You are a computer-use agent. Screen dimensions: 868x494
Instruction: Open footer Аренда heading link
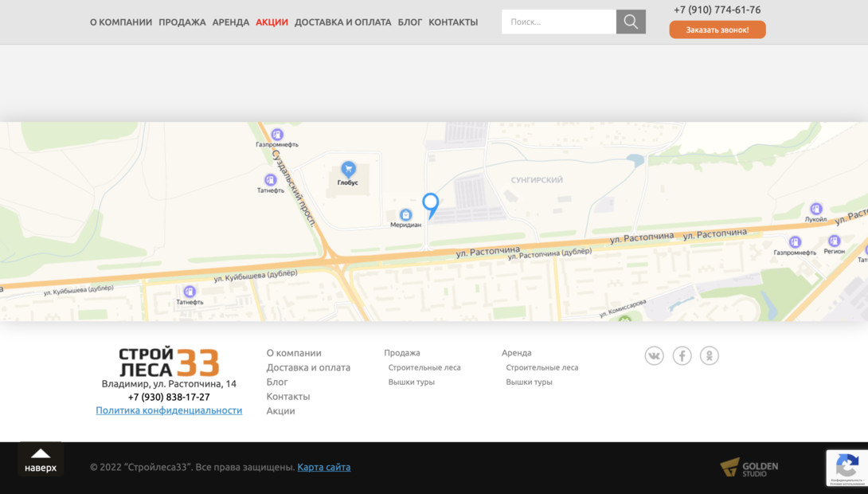(x=517, y=353)
